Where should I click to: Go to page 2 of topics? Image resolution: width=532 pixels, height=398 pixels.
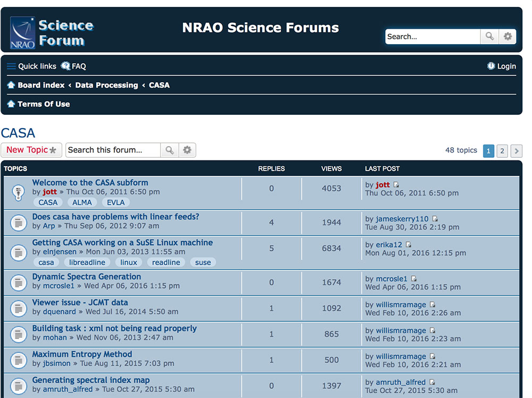point(502,151)
